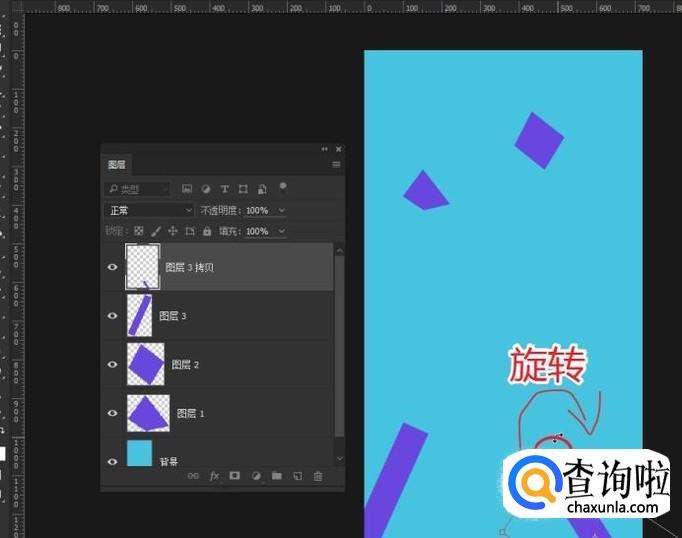Turn layer filtering switch on or off

(x=283, y=186)
